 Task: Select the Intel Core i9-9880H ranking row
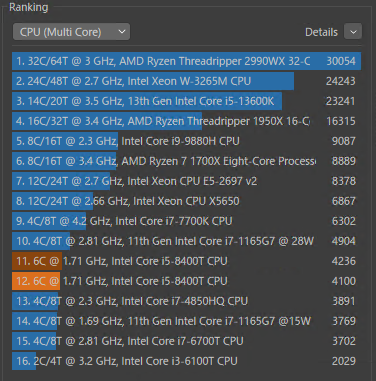click(186, 141)
